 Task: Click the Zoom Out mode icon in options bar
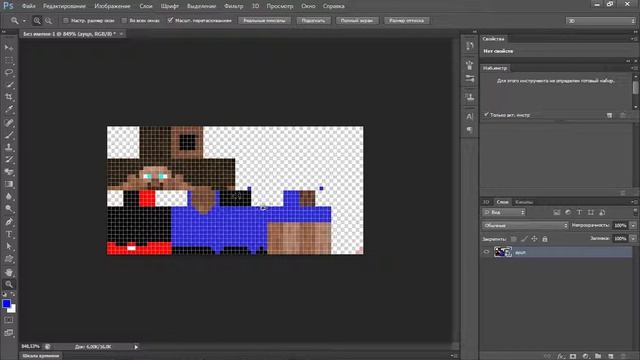49,20
